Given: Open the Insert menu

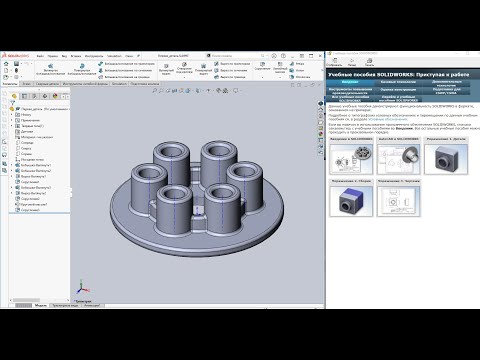Looking at the screenshot, I should (x=76, y=56).
